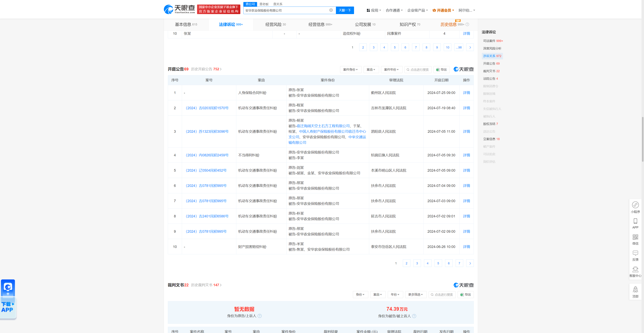
Task: Expand the 身份 filter in 裁判文书
Action: tap(360, 295)
